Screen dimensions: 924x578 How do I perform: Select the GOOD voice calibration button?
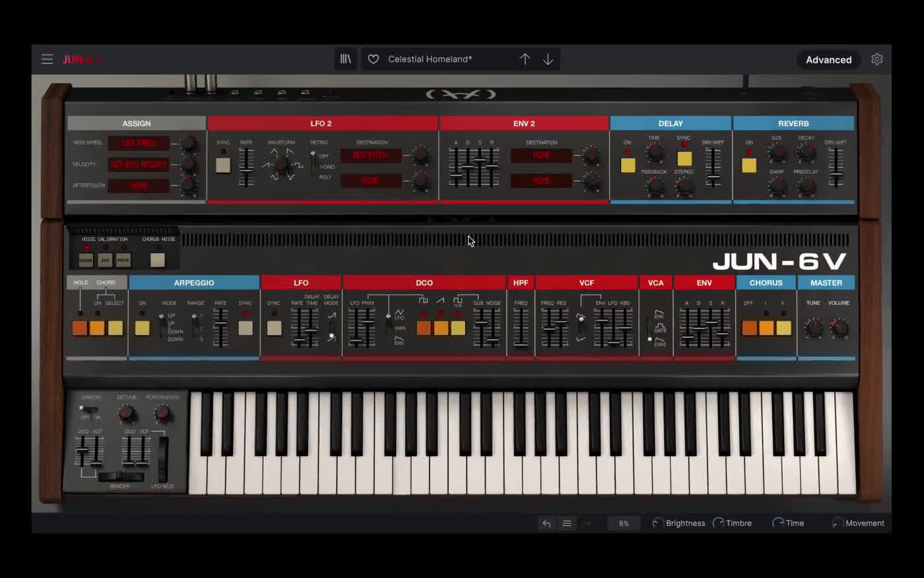pos(86,260)
